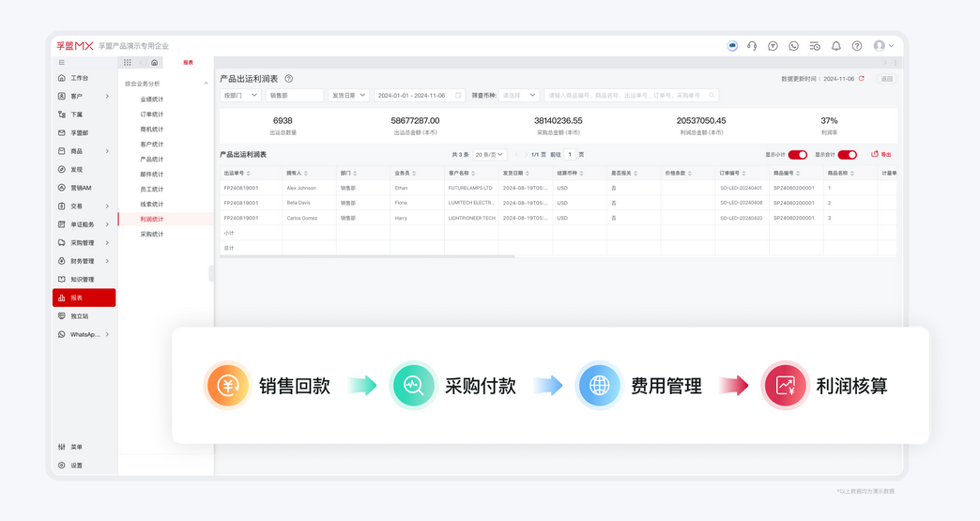Click the notification bell icon
980x521 pixels.
tap(835, 46)
